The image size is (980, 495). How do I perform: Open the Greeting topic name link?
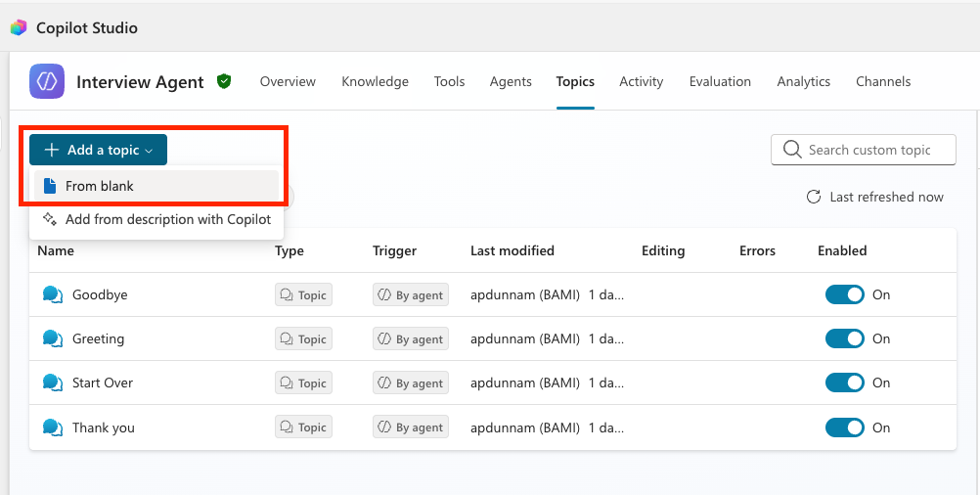(98, 338)
